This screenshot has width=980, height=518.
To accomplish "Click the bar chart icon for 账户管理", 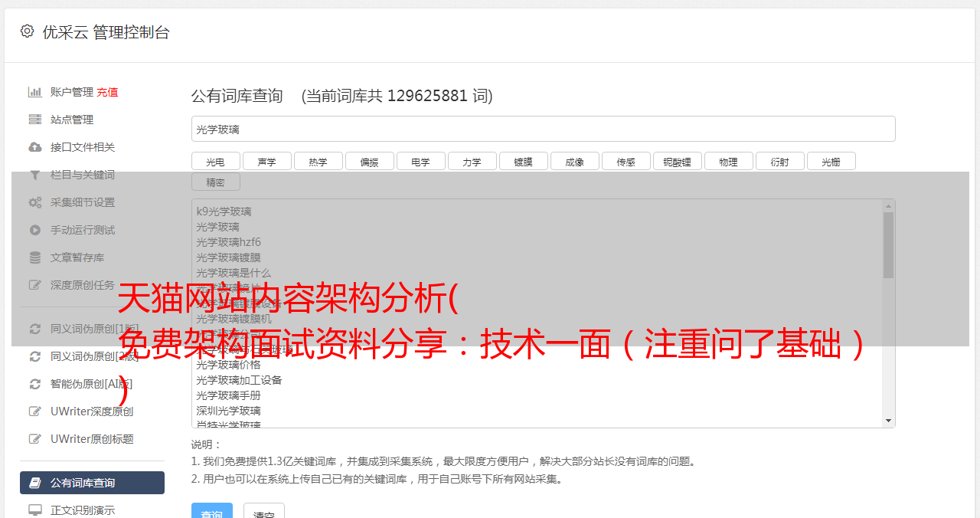I will pyautogui.click(x=35, y=92).
